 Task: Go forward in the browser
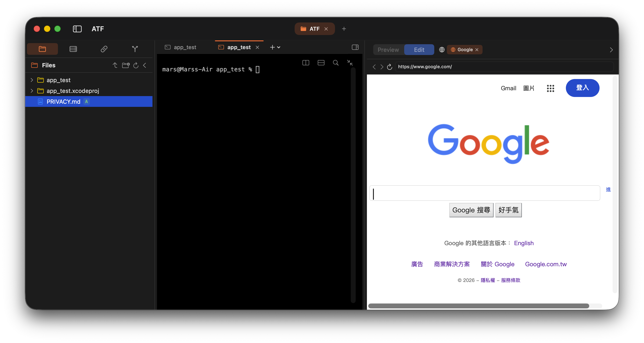click(382, 67)
